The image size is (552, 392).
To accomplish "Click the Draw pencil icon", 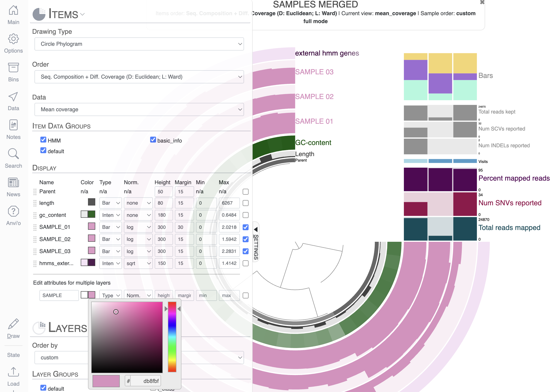I will pyautogui.click(x=13, y=324).
